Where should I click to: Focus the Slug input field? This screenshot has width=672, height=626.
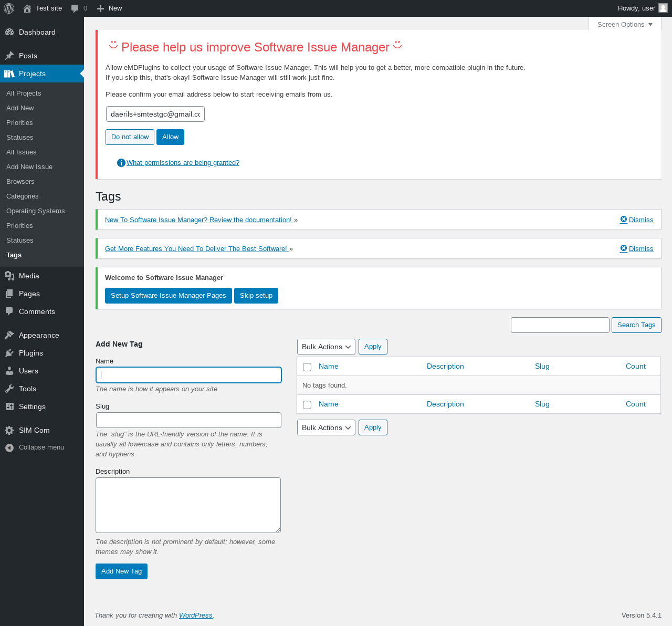point(188,420)
